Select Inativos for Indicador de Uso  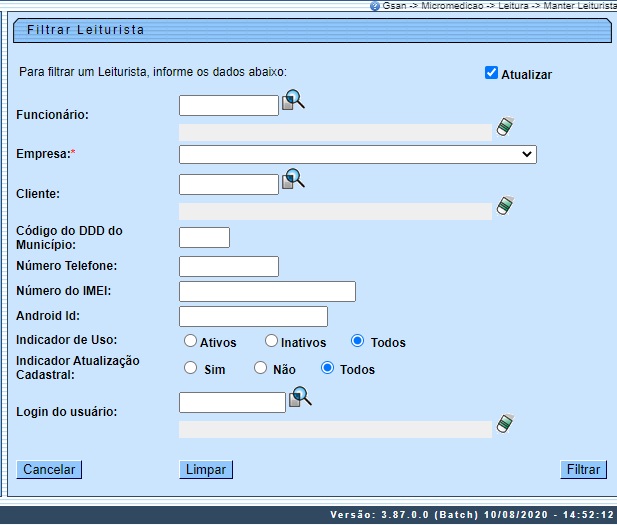pos(271,341)
